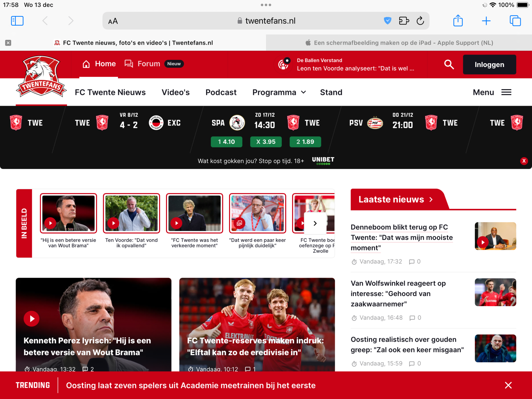Dismiss the betting odds banner
532x399 pixels.
point(524,161)
